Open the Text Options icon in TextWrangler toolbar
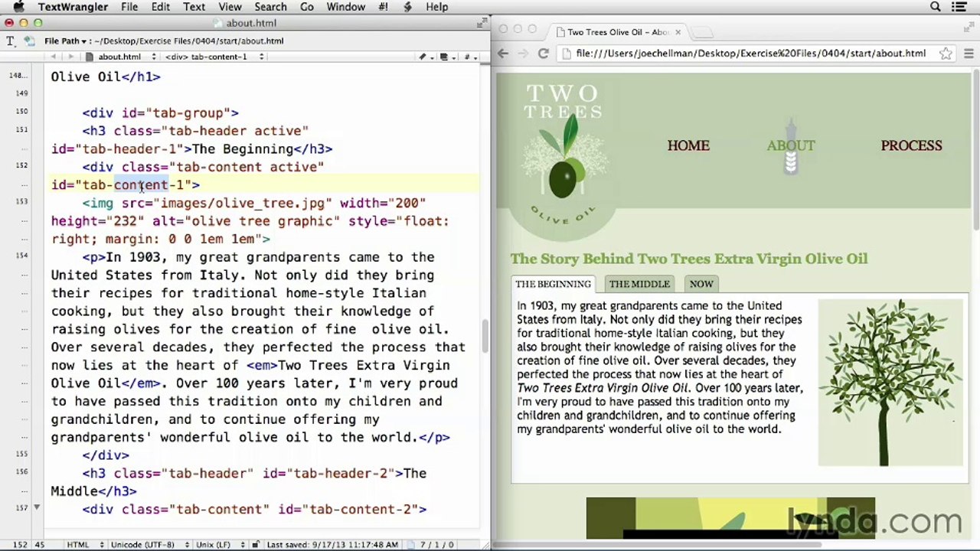 [11, 41]
